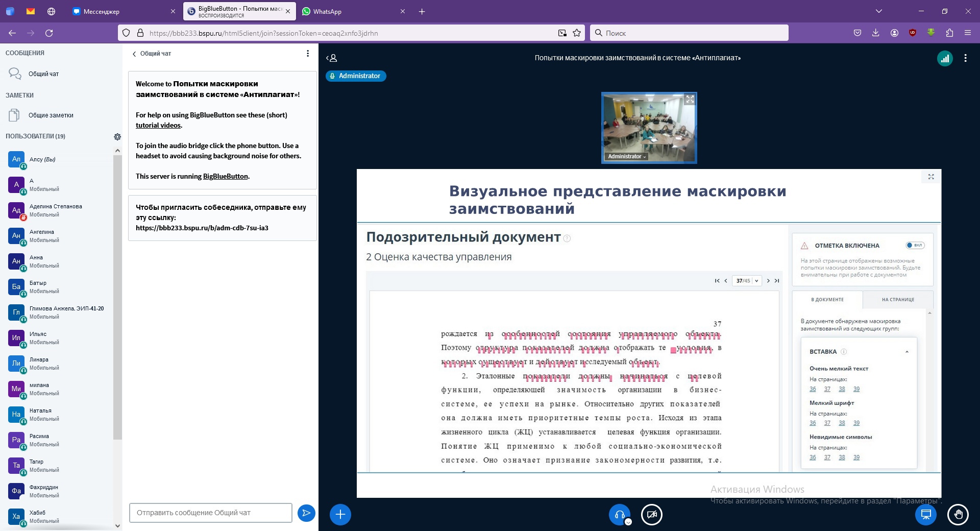The height and width of the screenshot is (531, 980).
Task: Switch to the Мессенджер browser tab
Action: (101, 11)
